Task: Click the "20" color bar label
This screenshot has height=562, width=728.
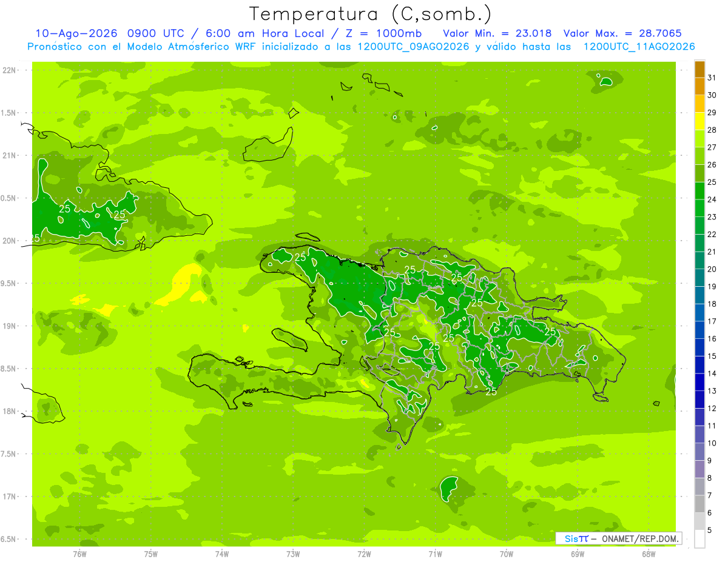Action: 712,269
